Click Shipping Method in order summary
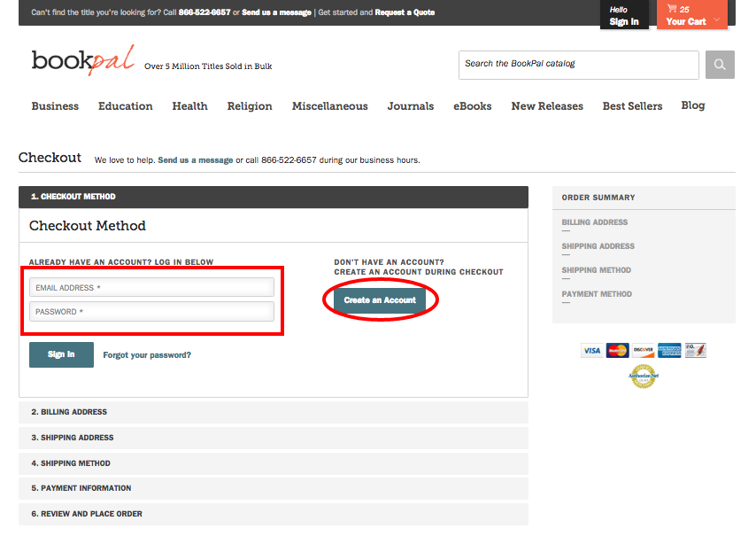 click(597, 270)
